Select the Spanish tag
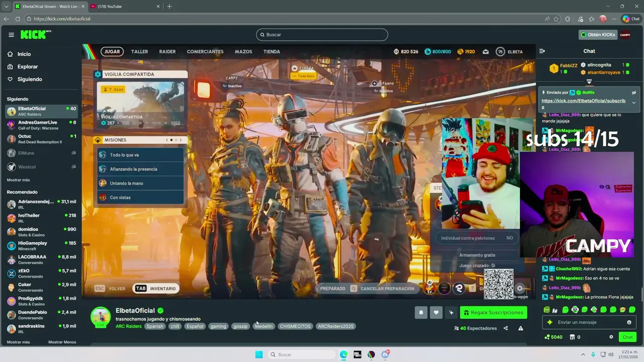 [x=155, y=326]
